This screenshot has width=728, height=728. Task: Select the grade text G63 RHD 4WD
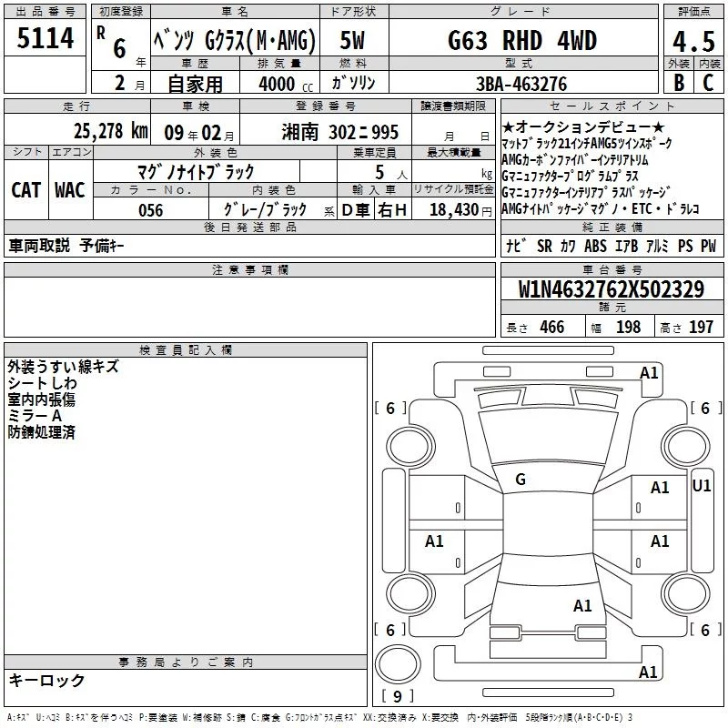(522, 40)
